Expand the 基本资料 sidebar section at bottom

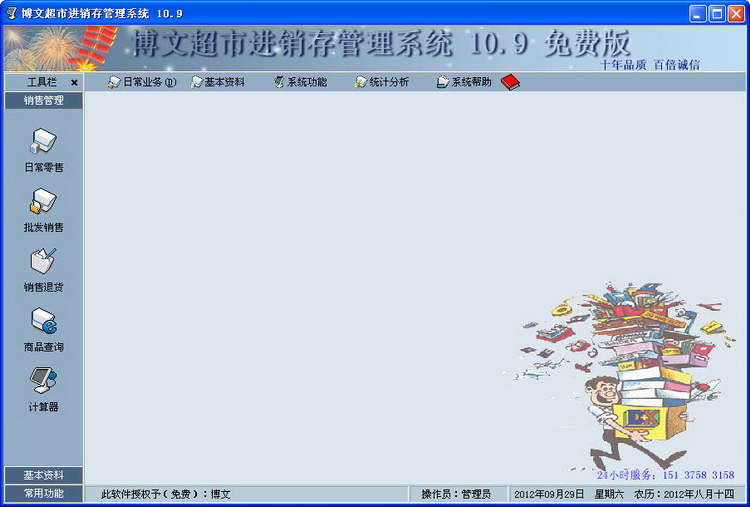click(43, 475)
